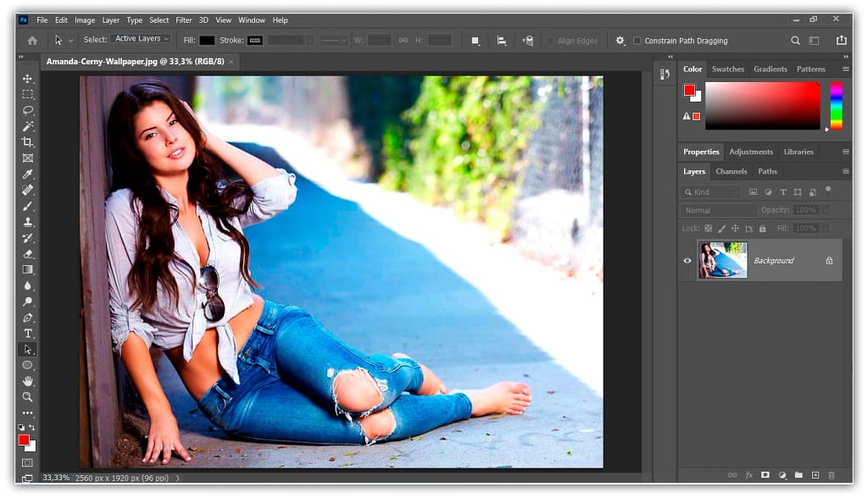Open the Layers panel options menu
Viewport: 868px width, 498px height.
[845, 172]
